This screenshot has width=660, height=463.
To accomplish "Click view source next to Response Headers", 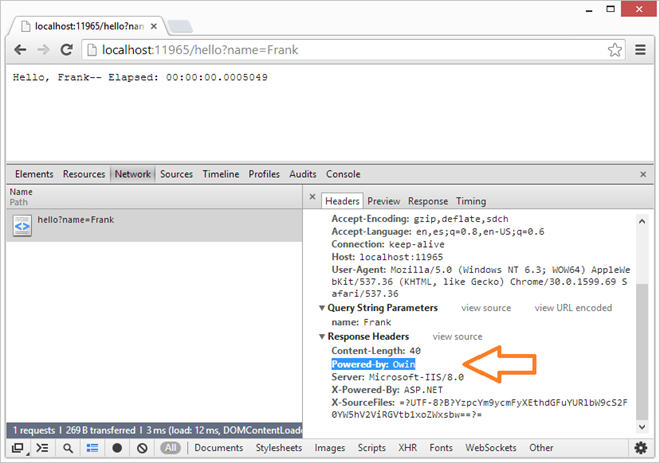I will (x=457, y=337).
